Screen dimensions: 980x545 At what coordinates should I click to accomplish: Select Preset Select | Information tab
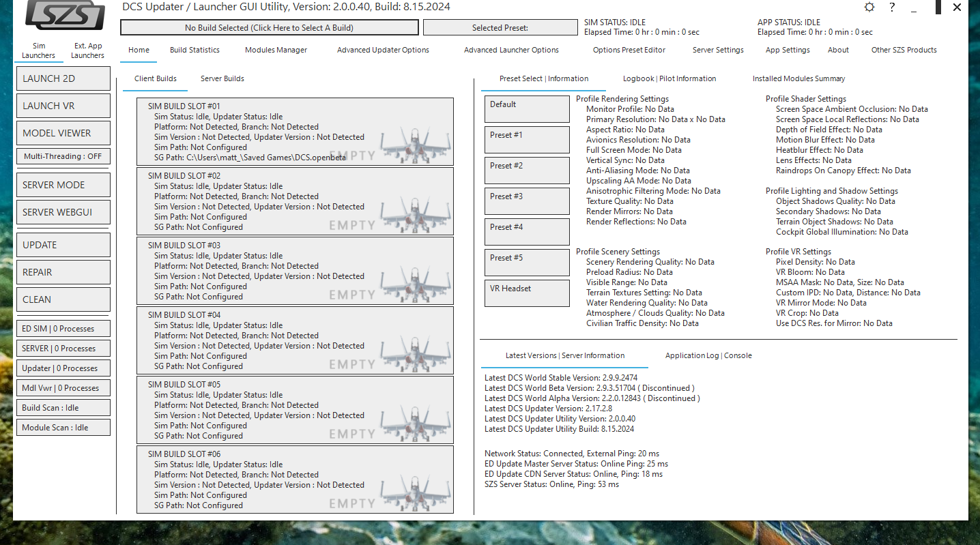544,78
